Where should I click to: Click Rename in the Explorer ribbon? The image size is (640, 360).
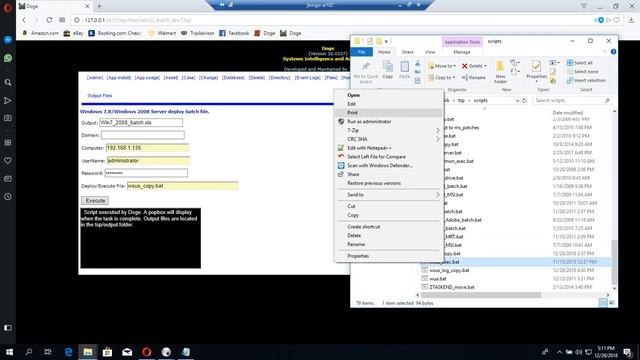coord(474,78)
